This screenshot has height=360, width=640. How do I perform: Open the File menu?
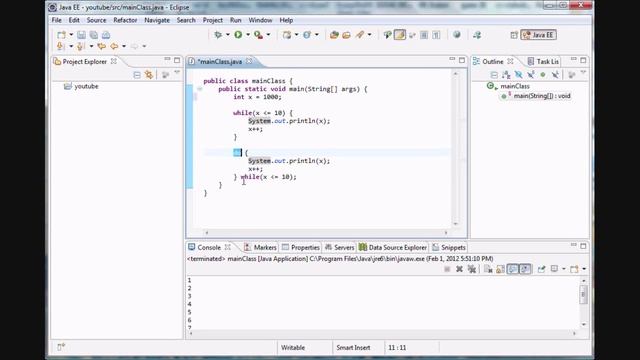[56, 20]
